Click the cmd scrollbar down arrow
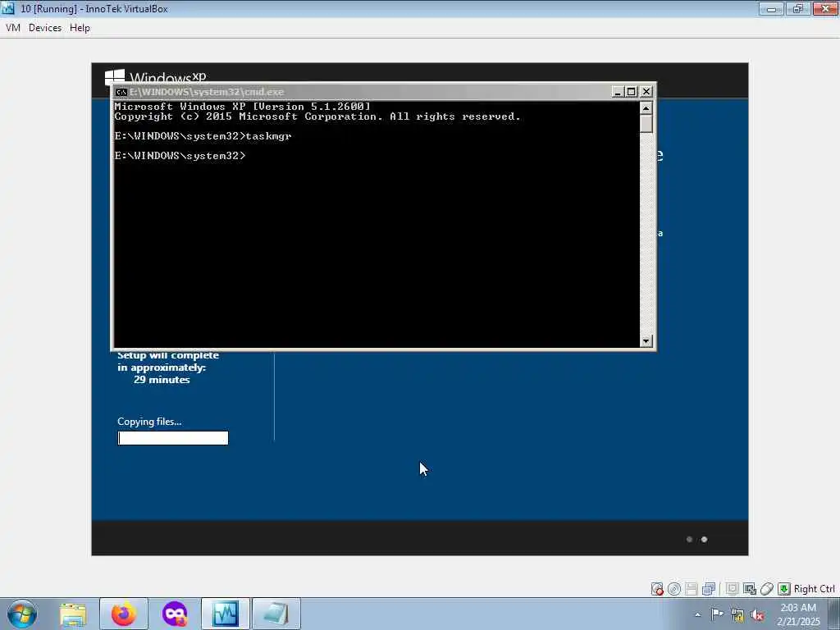 coord(646,340)
